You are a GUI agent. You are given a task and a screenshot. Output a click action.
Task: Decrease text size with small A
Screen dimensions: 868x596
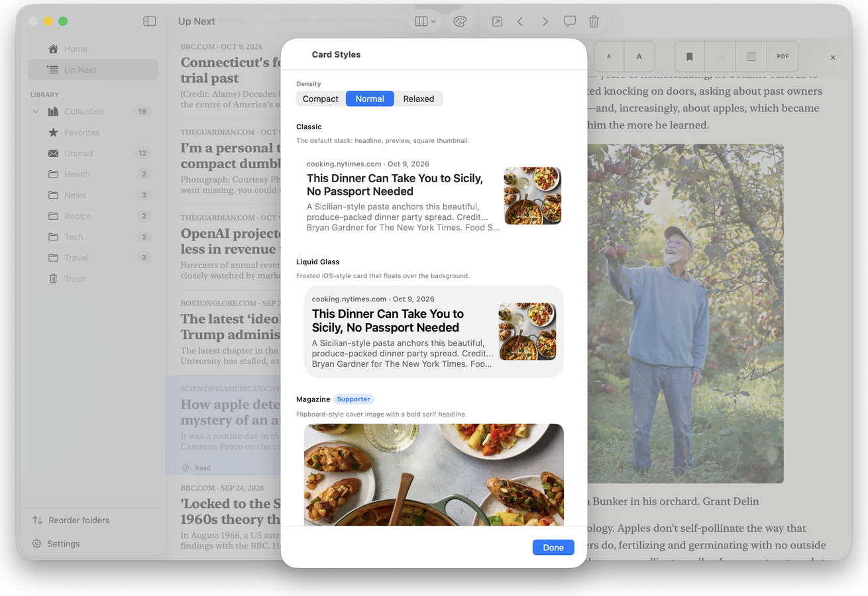(x=609, y=57)
